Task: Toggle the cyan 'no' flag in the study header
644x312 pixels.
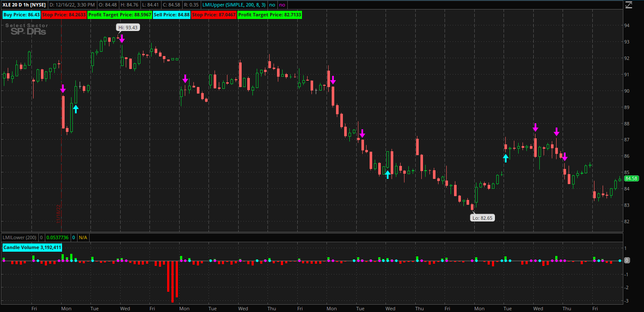Action: (272, 5)
